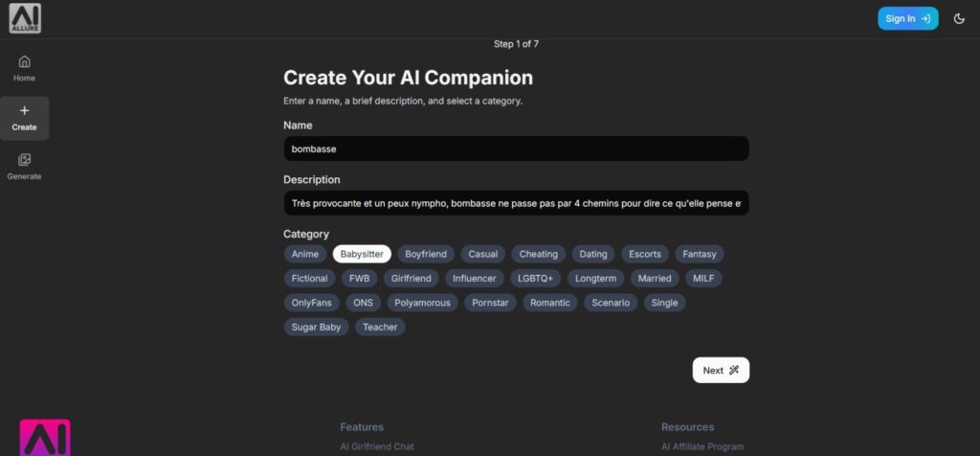Open the AI Affiliate Program footer link
The width and height of the screenshot is (980, 456).
702,446
